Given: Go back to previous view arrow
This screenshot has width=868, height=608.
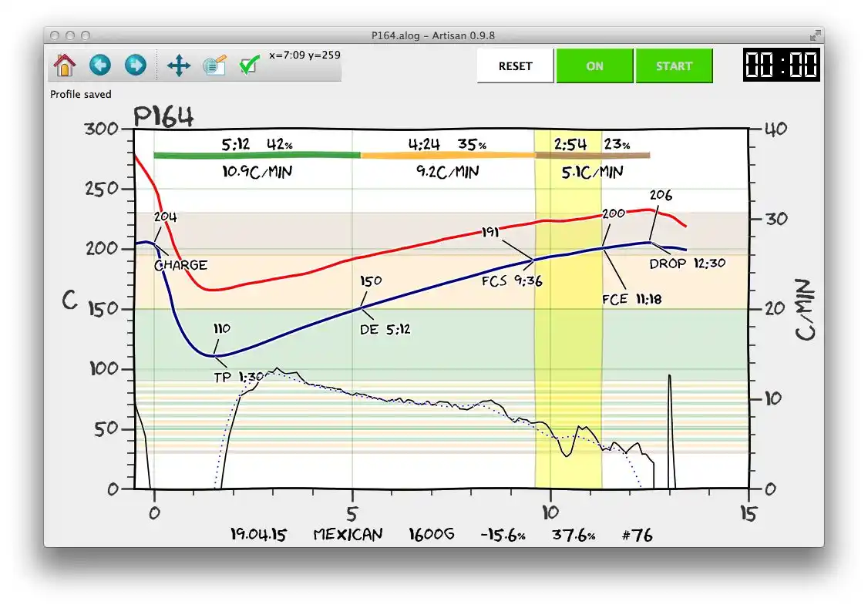Looking at the screenshot, I should pyautogui.click(x=99, y=66).
